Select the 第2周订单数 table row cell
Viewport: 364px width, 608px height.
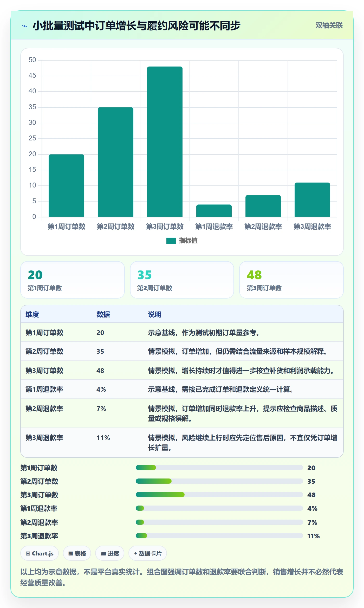(x=44, y=351)
